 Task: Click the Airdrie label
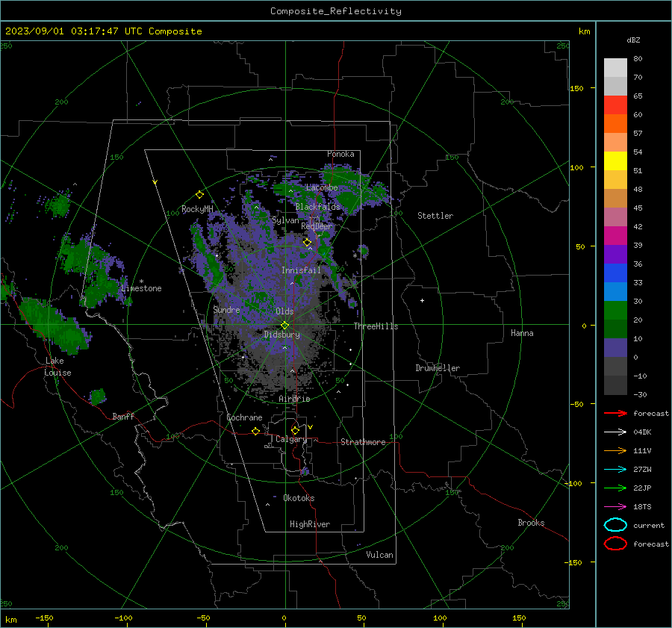294,399
